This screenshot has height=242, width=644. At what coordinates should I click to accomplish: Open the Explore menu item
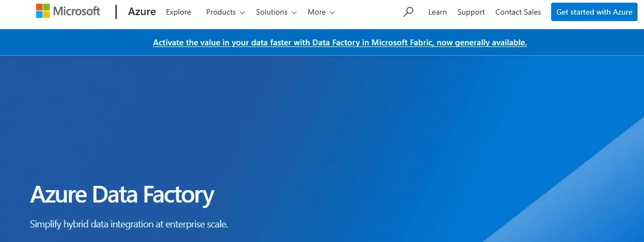[x=178, y=12]
